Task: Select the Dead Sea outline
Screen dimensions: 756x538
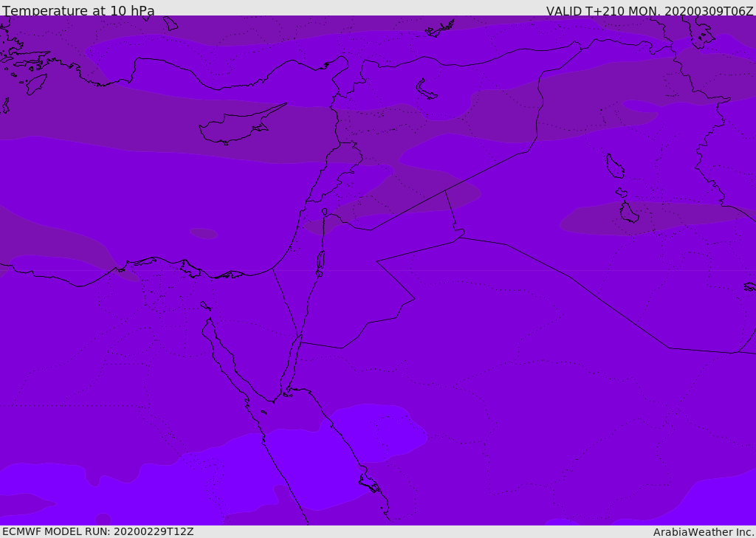Action: tap(320, 261)
